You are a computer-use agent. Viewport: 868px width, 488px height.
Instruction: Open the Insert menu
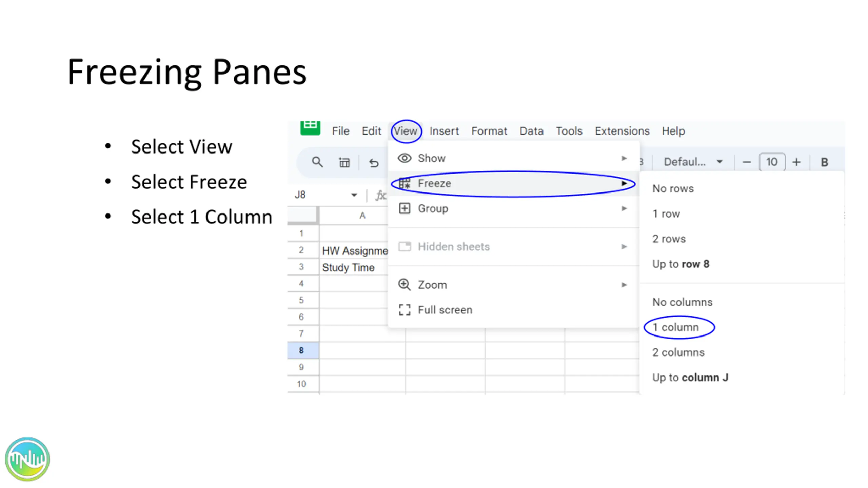pos(444,131)
